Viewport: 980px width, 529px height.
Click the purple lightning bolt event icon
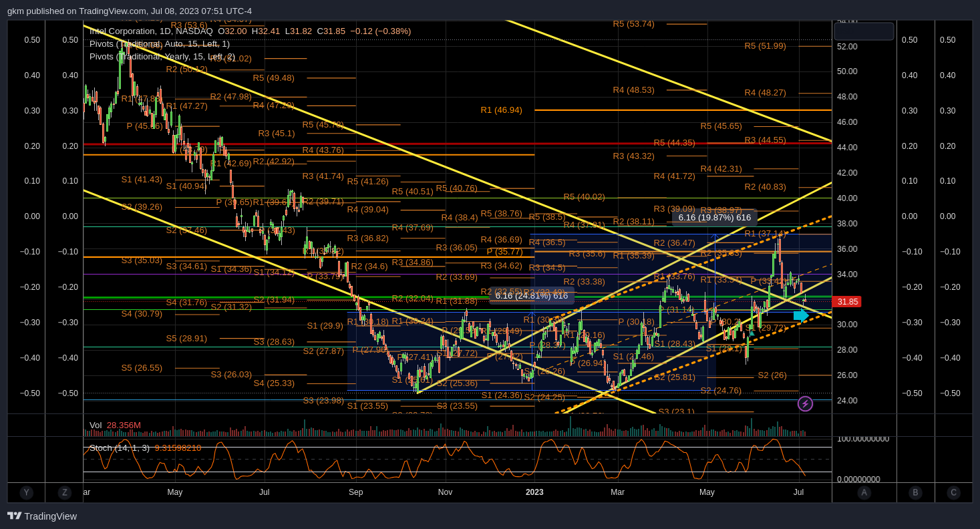tap(805, 403)
